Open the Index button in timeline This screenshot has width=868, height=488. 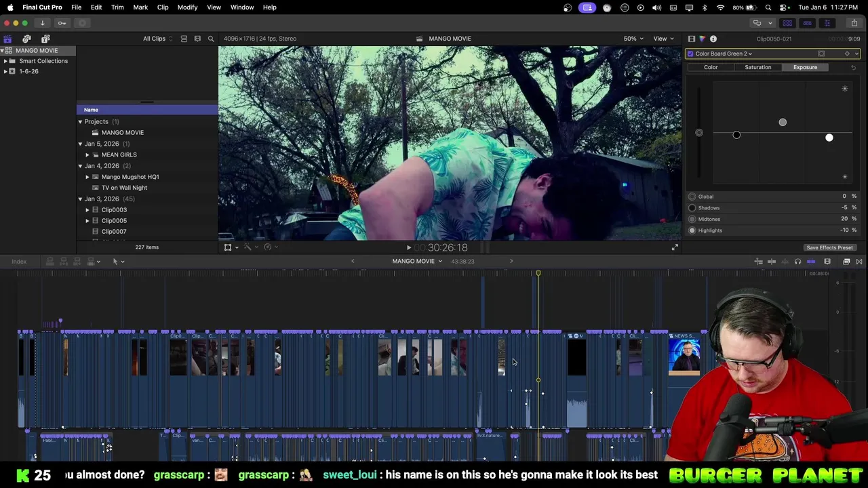[19, 262]
